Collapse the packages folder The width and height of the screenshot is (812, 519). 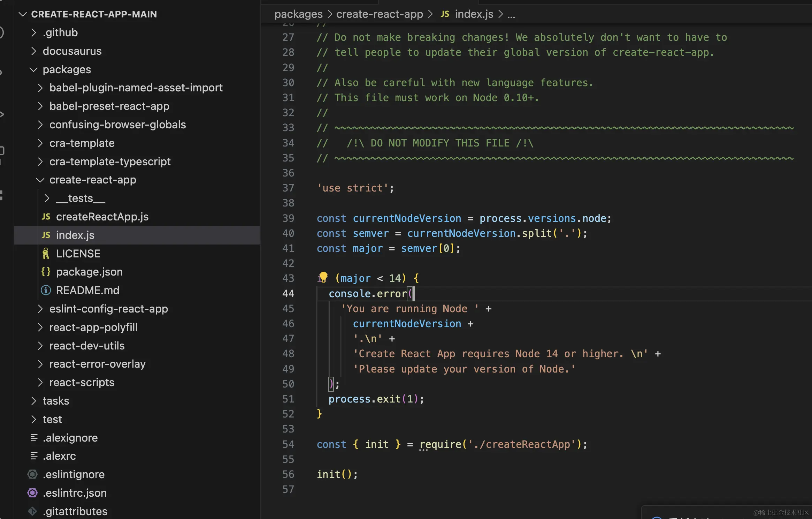coord(34,69)
